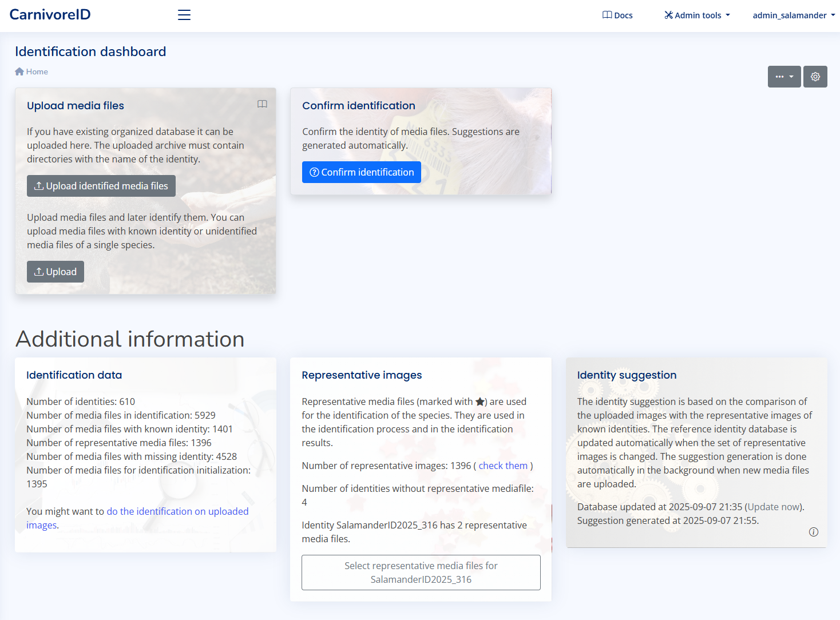Follow the check them link

503,465
